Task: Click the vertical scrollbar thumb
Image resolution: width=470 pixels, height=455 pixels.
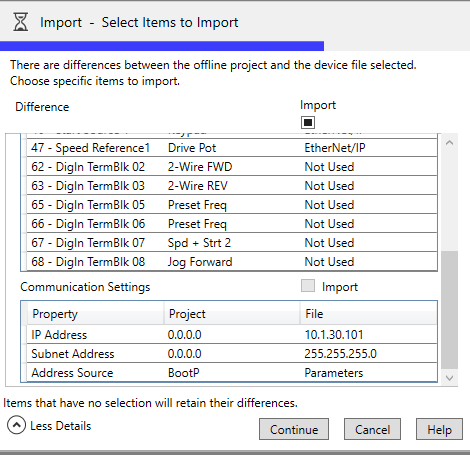Action: [449, 310]
